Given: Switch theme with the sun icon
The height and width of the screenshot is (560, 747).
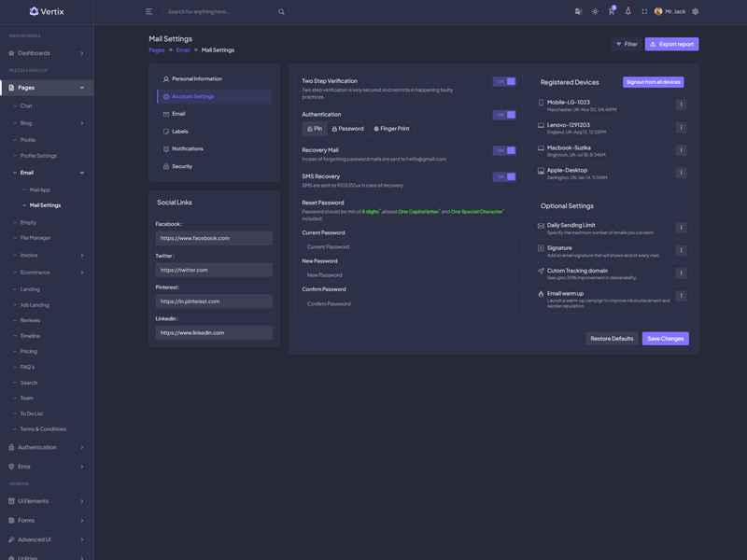Looking at the screenshot, I should 595,12.
